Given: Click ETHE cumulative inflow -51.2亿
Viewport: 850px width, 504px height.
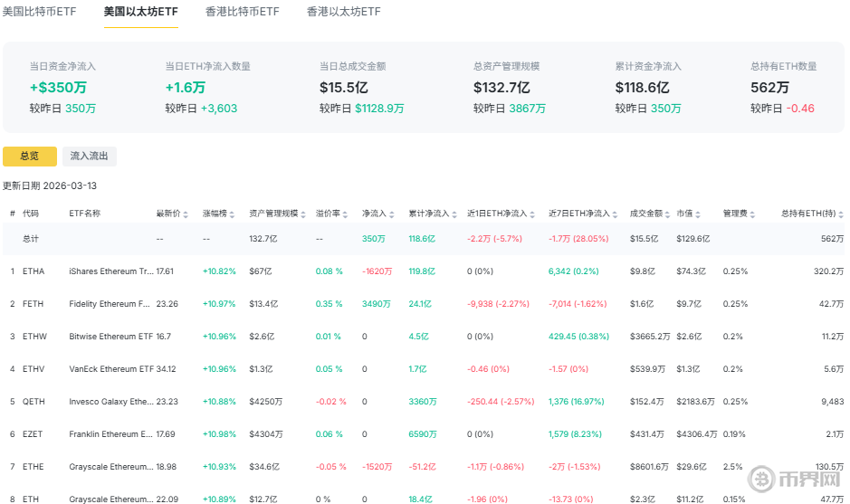Looking at the screenshot, I should [x=423, y=466].
